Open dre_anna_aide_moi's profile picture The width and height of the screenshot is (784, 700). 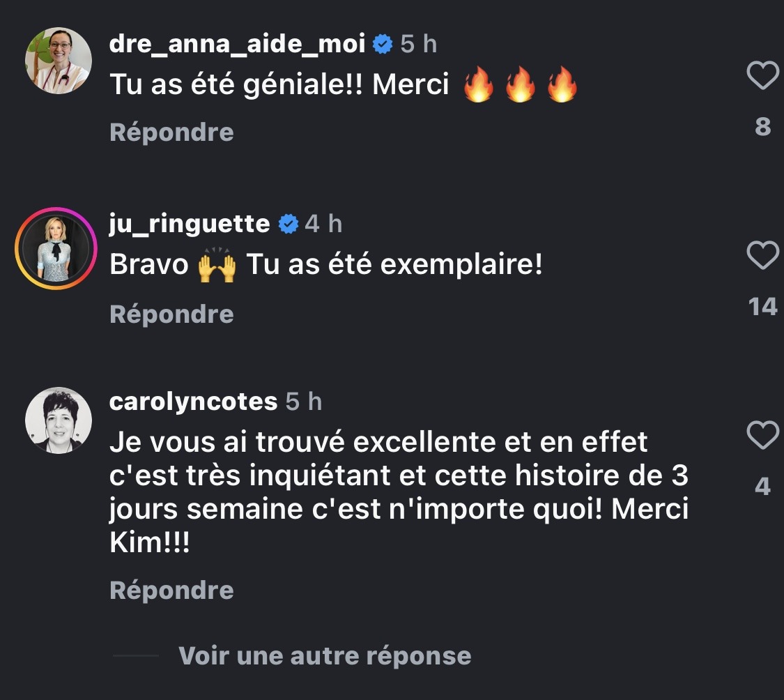point(59,61)
